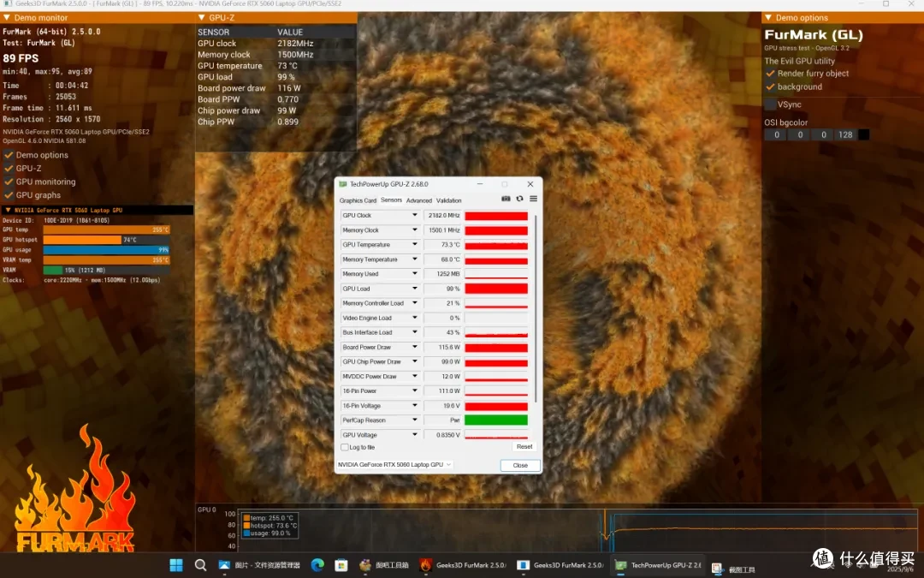Open Geeks3D FurMark flame taskbar item
This screenshot has width=924, height=578.
coord(463,565)
